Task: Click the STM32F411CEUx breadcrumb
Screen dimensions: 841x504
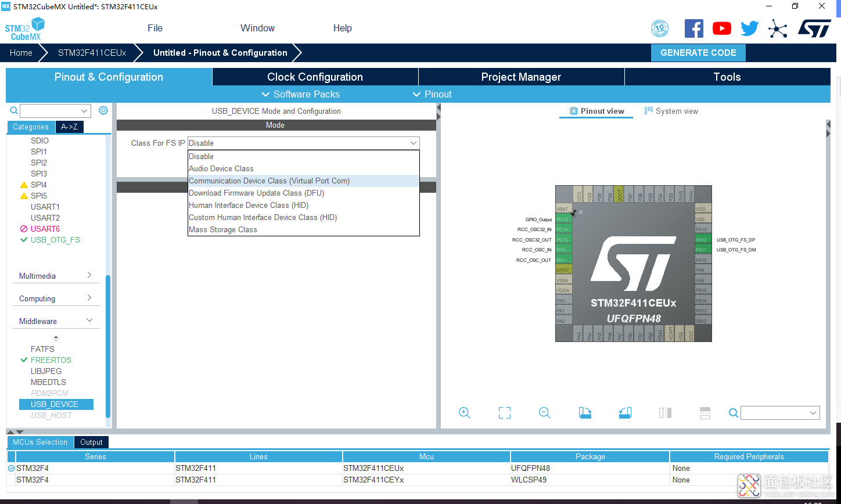Action: coord(92,53)
